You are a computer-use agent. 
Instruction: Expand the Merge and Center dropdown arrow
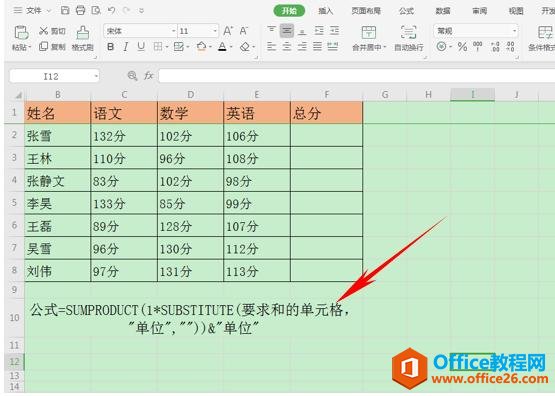(384, 47)
